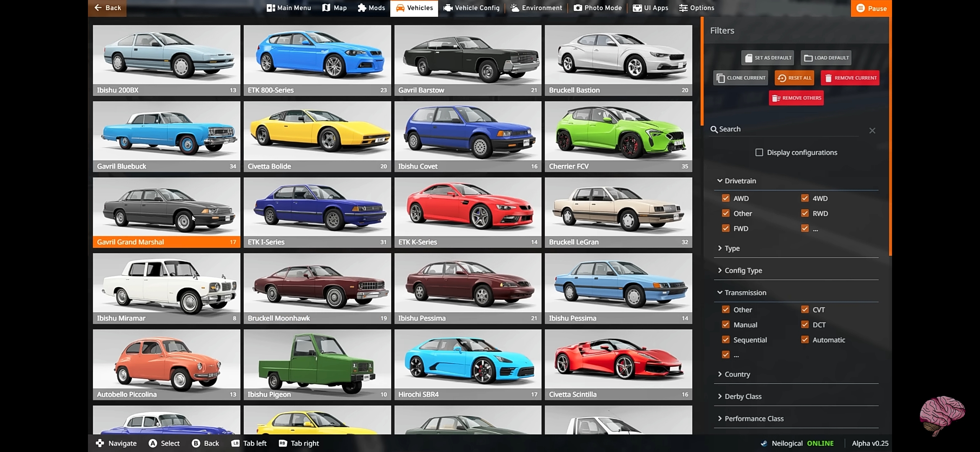Open the Mods puzzle-piece menu

click(x=362, y=8)
